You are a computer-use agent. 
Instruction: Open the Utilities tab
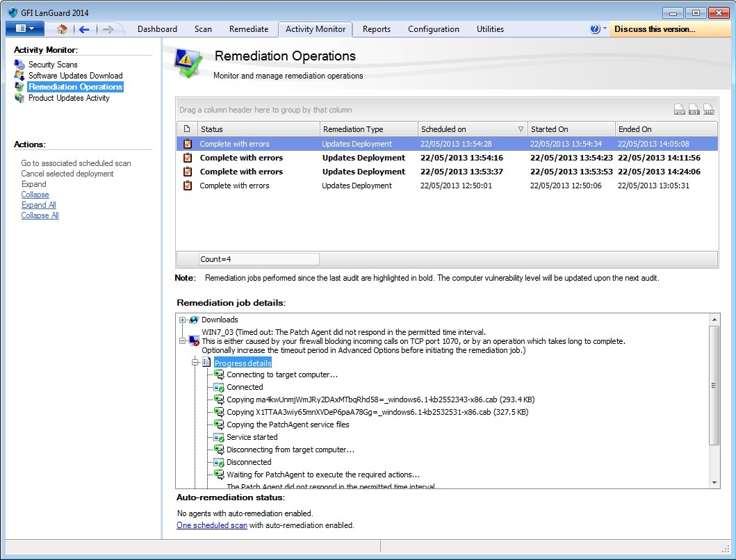(490, 29)
